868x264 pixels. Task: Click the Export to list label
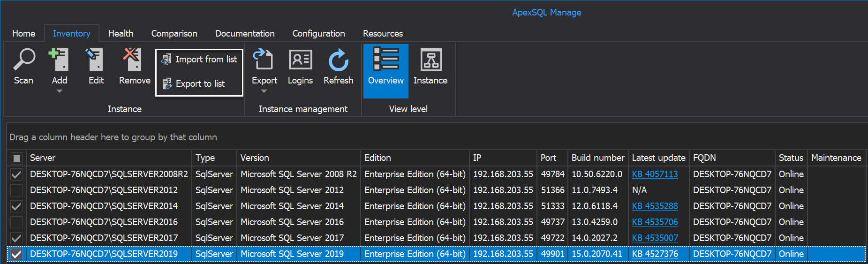tap(200, 83)
